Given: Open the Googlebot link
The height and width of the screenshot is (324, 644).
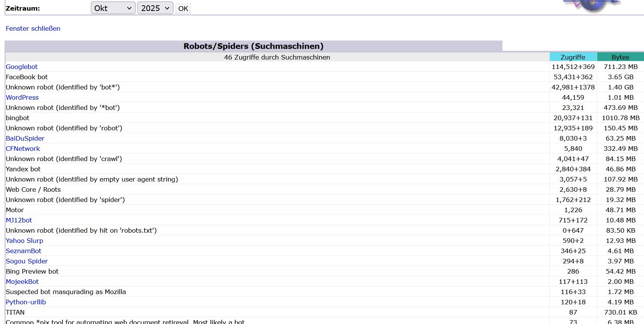Looking at the screenshot, I should pos(22,67).
